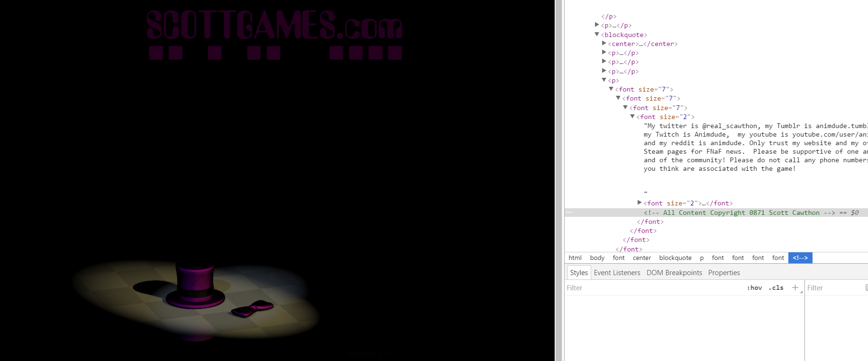Click the "and my reddit is animdude" line
Screen dimensions: 868x361
(x=756, y=143)
